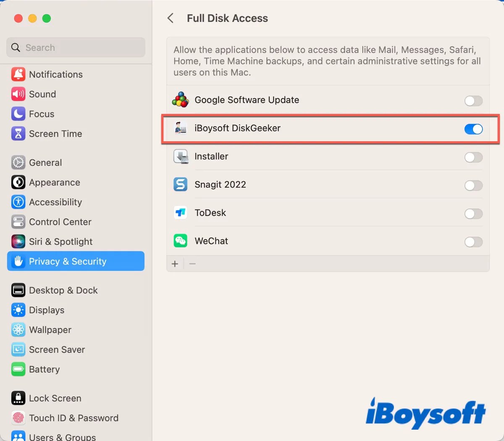Turn on Full Disk Access for ToDesk
Screen dimensions: 504x441
pyautogui.click(x=473, y=214)
